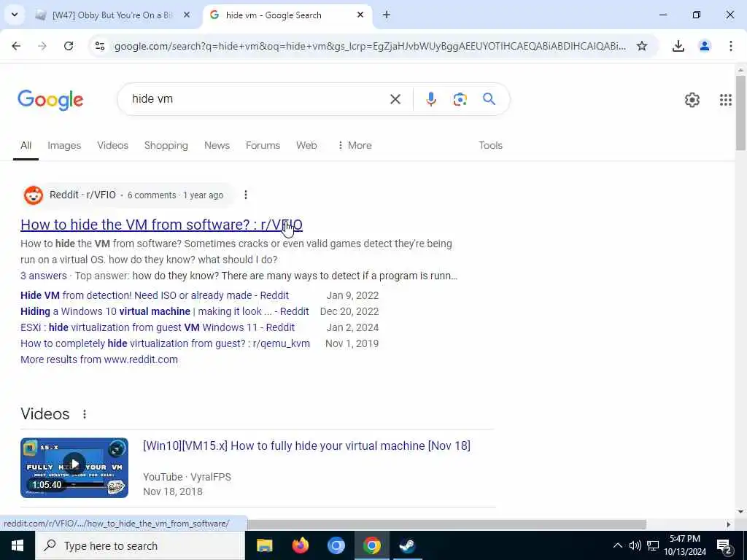747x560 pixels.
Task: Open the notification center
Action: pos(724,545)
